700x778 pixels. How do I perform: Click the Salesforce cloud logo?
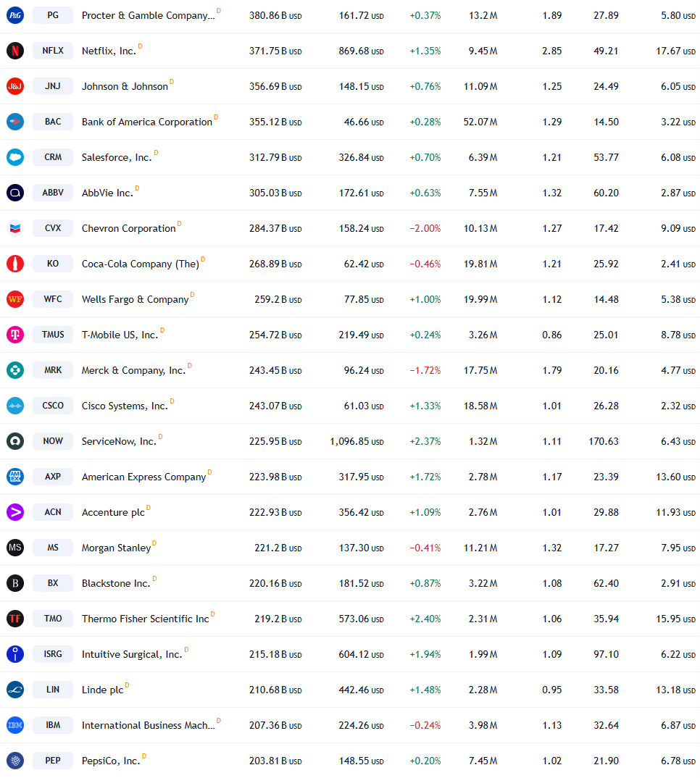point(15,157)
